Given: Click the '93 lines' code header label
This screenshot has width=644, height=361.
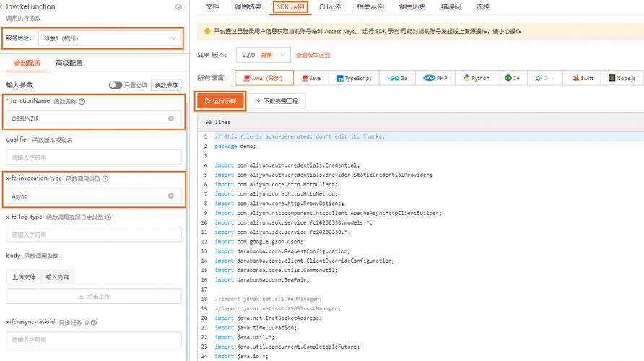Looking at the screenshot, I should (x=218, y=123).
